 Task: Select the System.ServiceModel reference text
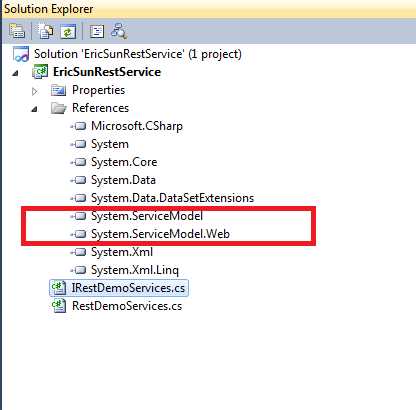pos(147,216)
